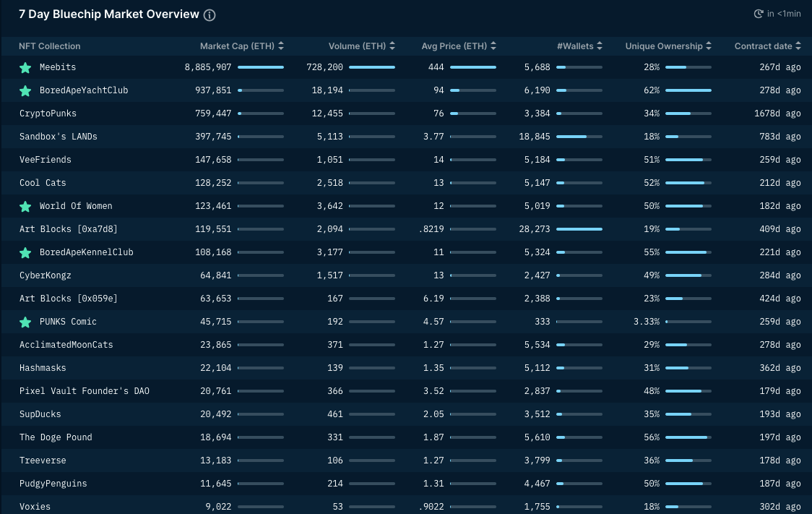Open the Meebits collection
This screenshot has height=514, width=812.
tap(58, 67)
